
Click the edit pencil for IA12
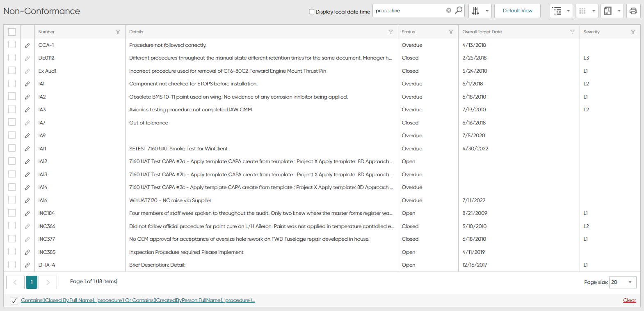point(27,161)
